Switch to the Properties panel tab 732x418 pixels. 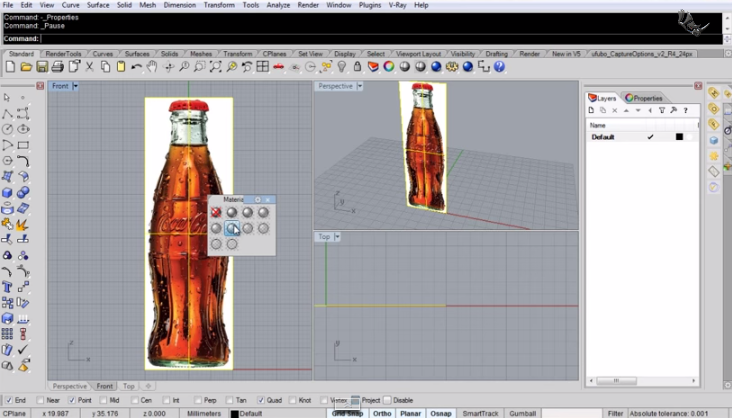point(643,98)
